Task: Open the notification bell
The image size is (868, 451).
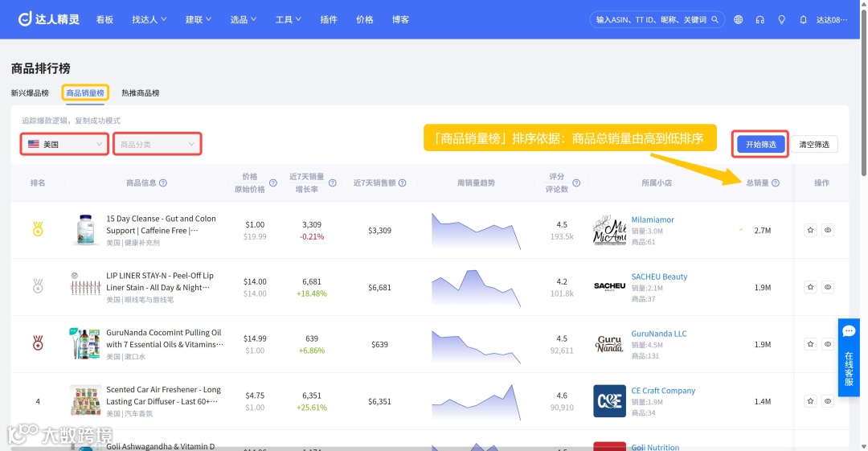Action: (x=803, y=19)
